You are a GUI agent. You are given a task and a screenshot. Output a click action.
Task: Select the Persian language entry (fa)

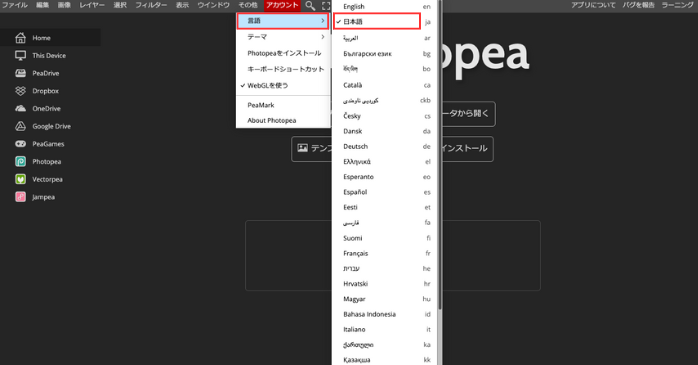point(385,223)
